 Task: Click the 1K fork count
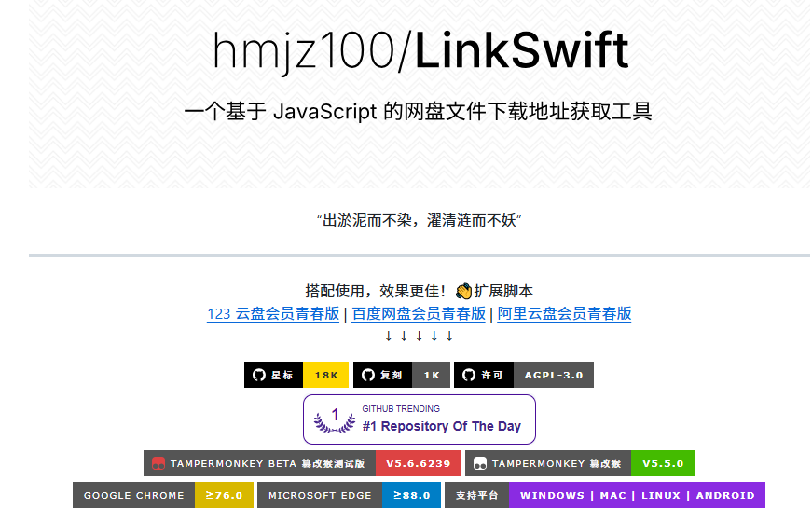coord(432,375)
